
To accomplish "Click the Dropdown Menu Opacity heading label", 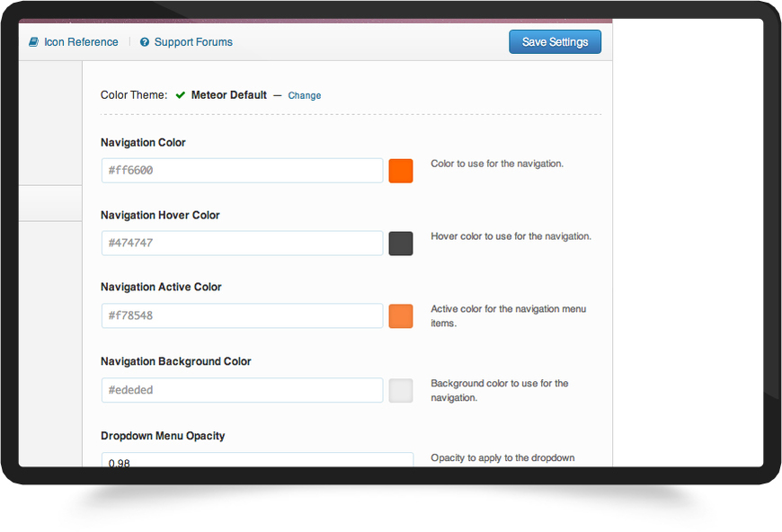I will coord(163,436).
